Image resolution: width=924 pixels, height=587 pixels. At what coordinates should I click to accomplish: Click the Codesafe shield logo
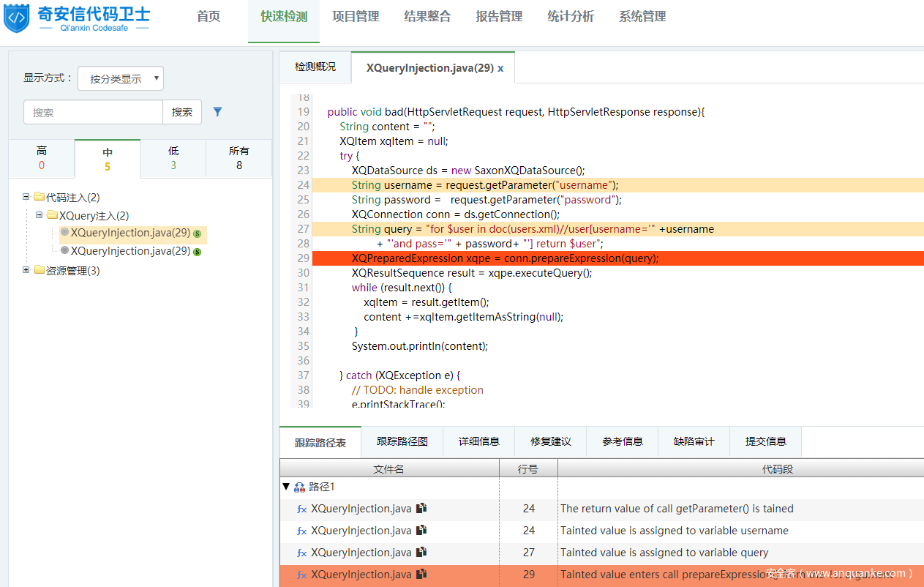pyautogui.click(x=17, y=18)
